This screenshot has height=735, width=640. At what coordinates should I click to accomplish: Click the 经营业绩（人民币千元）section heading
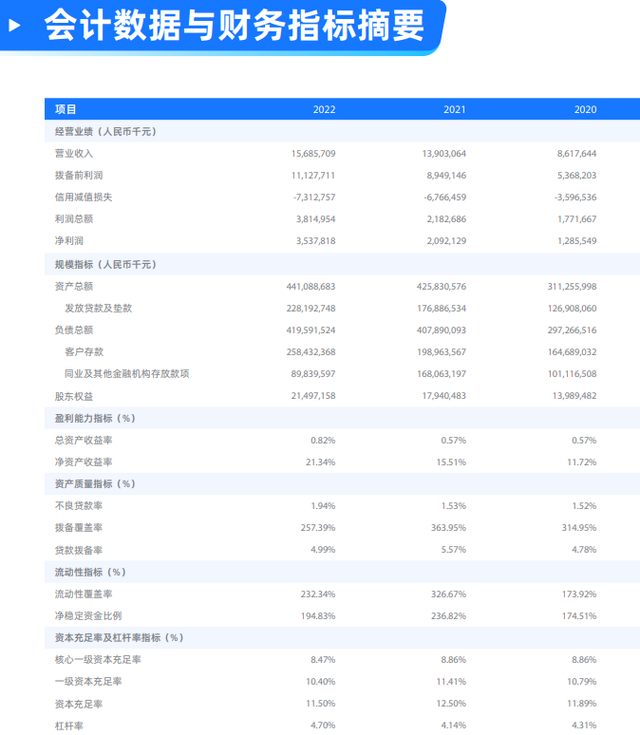[x=105, y=132]
